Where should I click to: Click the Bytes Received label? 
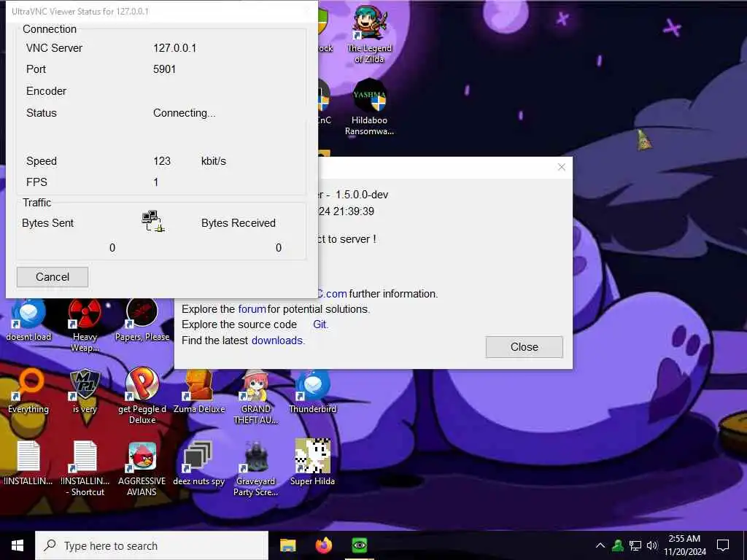click(x=239, y=223)
